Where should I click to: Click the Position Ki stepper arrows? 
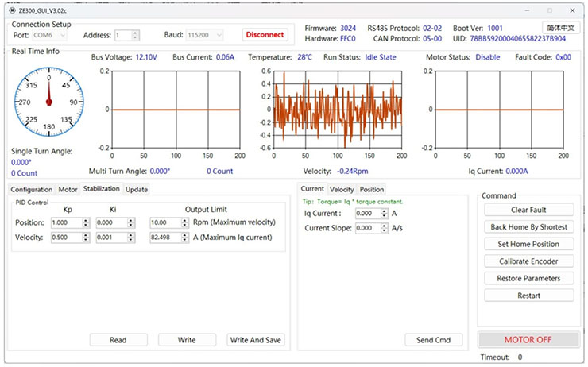tap(131, 222)
